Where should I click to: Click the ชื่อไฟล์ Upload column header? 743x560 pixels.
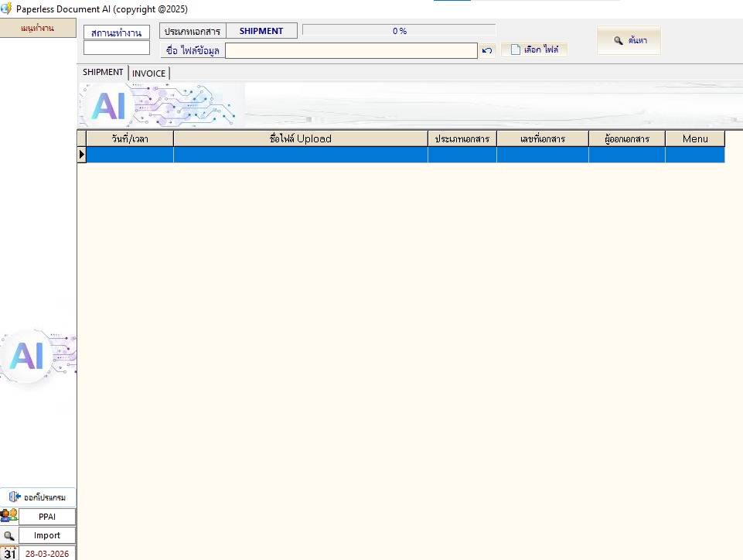tap(300, 138)
